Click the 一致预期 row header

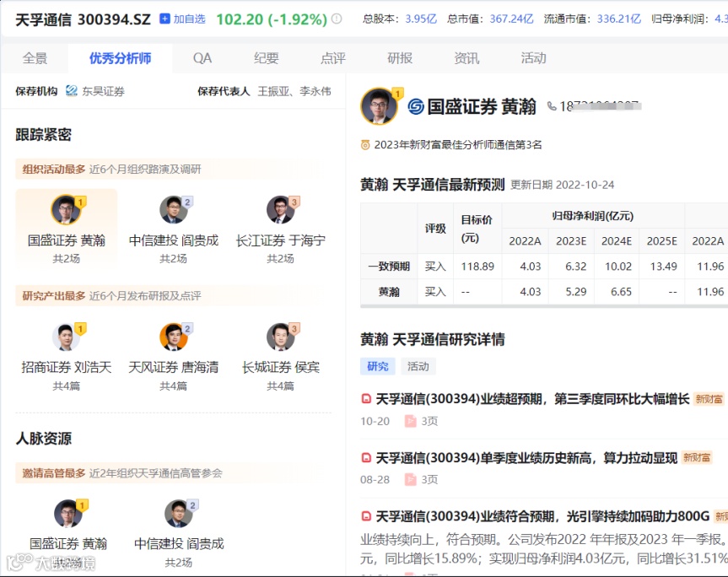(389, 267)
